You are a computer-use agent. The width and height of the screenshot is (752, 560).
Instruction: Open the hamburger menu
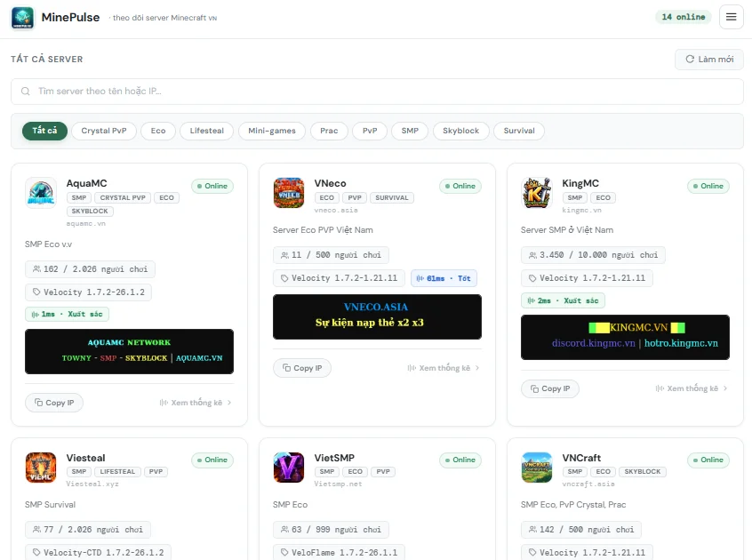pyautogui.click(x=731, y=17)
